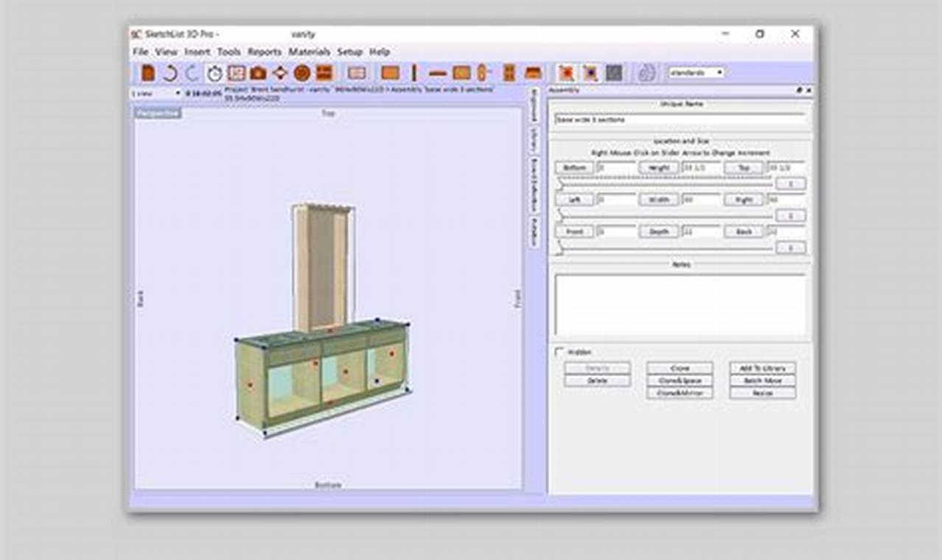Open the Materials menu

[x=308, y=52]
